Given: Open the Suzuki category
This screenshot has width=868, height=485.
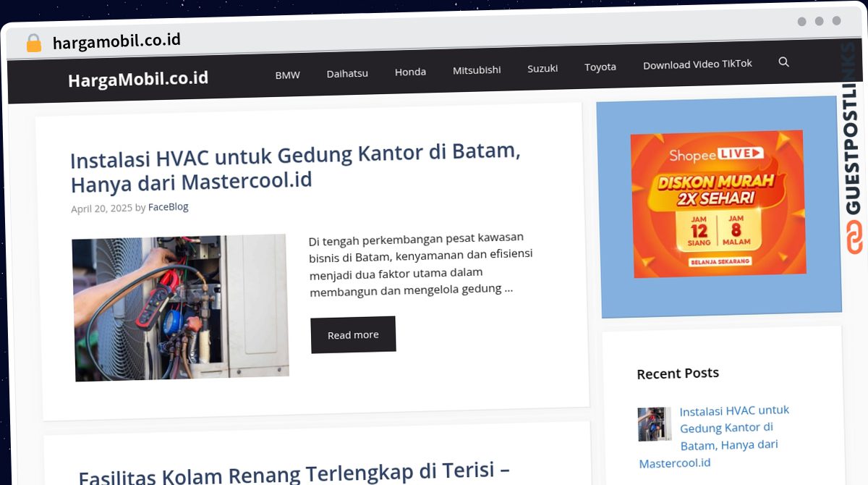Looking at the screenshot, I should pyautogui.click(x=542, y=69).
